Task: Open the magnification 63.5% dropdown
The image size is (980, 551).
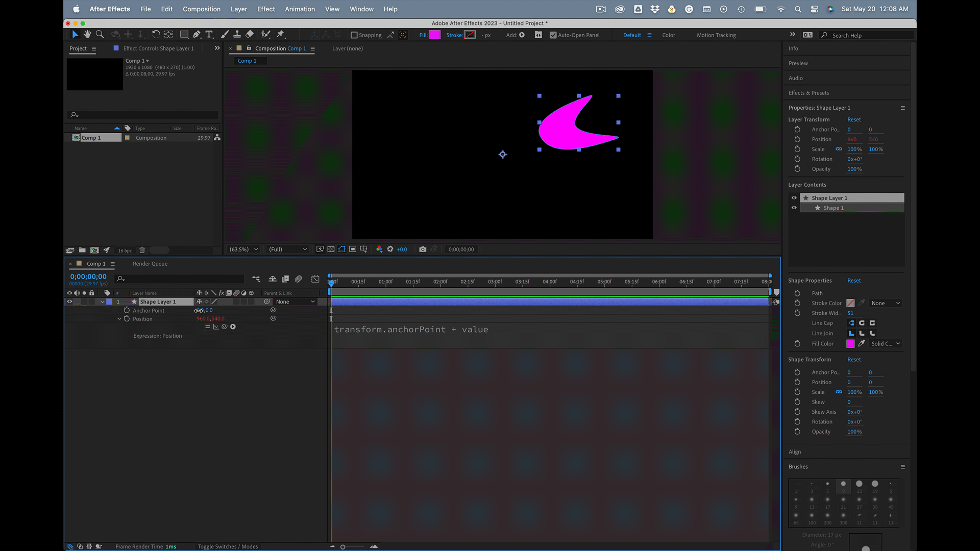Action: [x=243, y=249]
